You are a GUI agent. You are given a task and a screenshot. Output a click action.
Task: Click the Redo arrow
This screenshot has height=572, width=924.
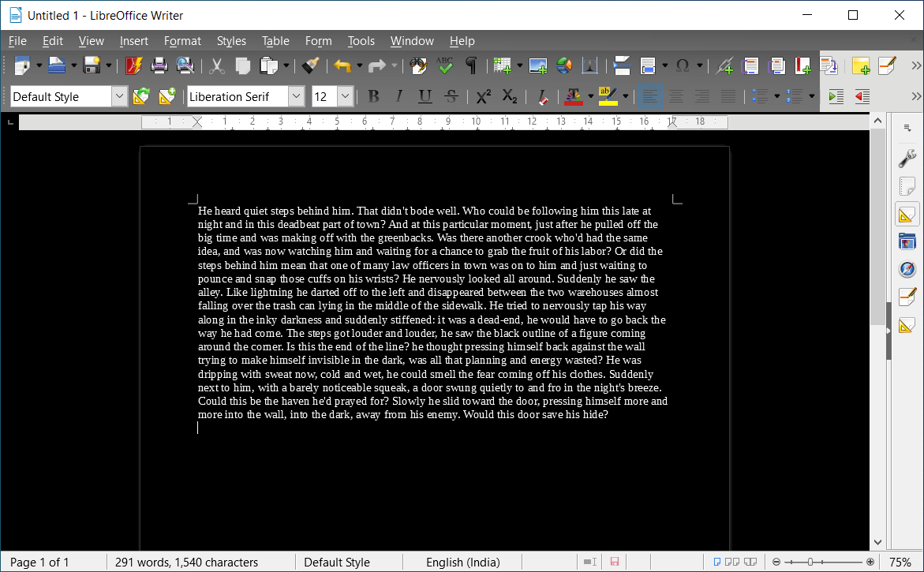376,65
